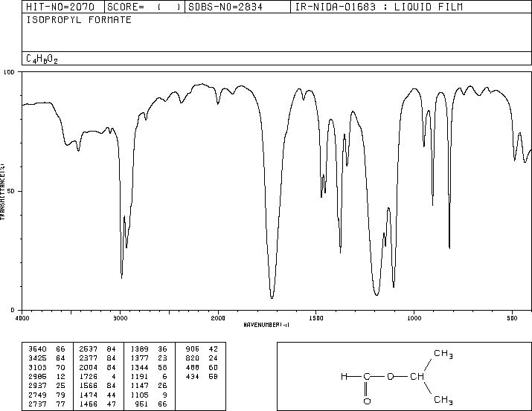Click the y-axis tick label 100

click(9, 72)
